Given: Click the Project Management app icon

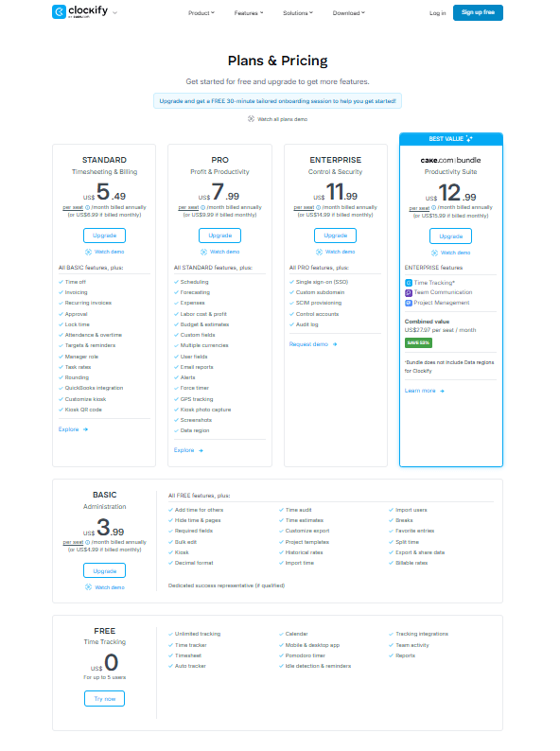Looking at the screenshot, I should [x=409, y=304].
